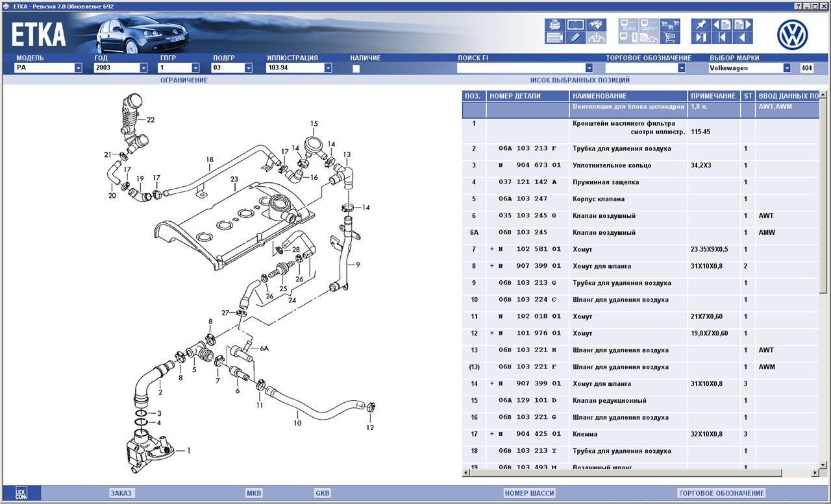The image size is (831, 504).
Task: Toggle the НАЛИЧИЕ checkbox
Action: [x=356, y=68]
